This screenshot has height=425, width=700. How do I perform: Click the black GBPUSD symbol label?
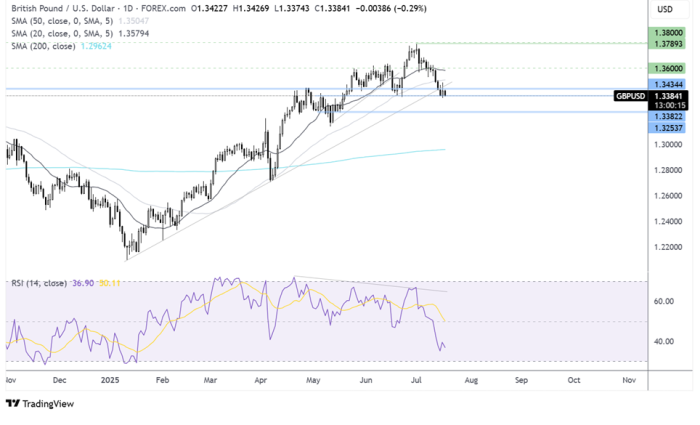[630, 96]
